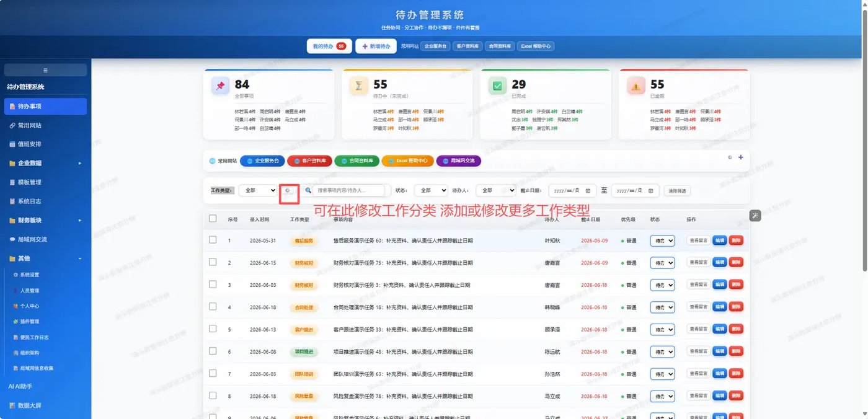Check the row 3 财务核对演示任务 3 checkbox
The image size is (868, 419).
213,284
